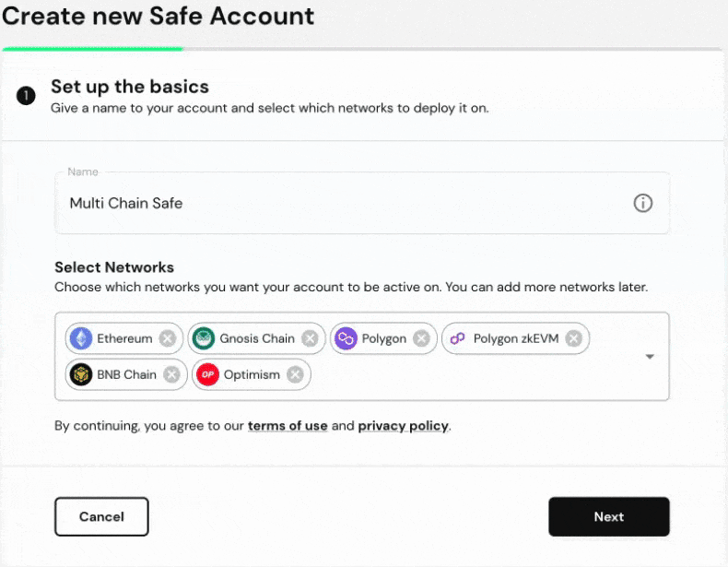This screenshot has height=567, width=728.
Task: Click the Next button
Action: point(609,517)
